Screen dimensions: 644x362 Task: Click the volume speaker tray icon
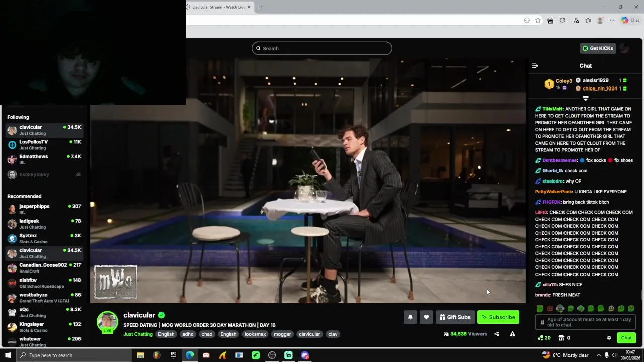click(x=614, y=355)
